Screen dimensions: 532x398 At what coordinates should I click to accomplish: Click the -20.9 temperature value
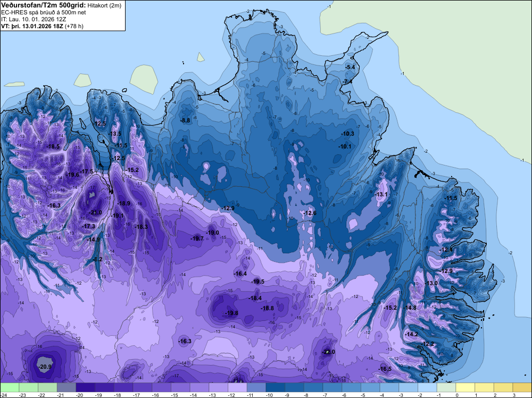[45, 367]
